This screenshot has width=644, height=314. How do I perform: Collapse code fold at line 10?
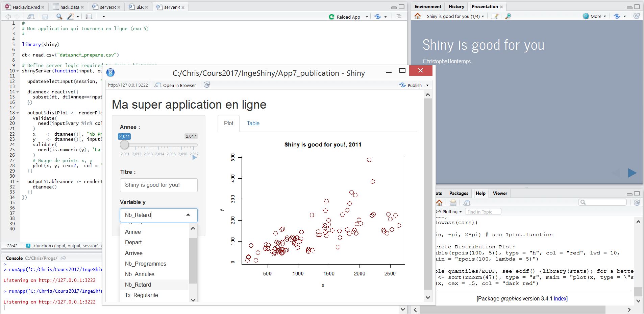coord(18,71)
